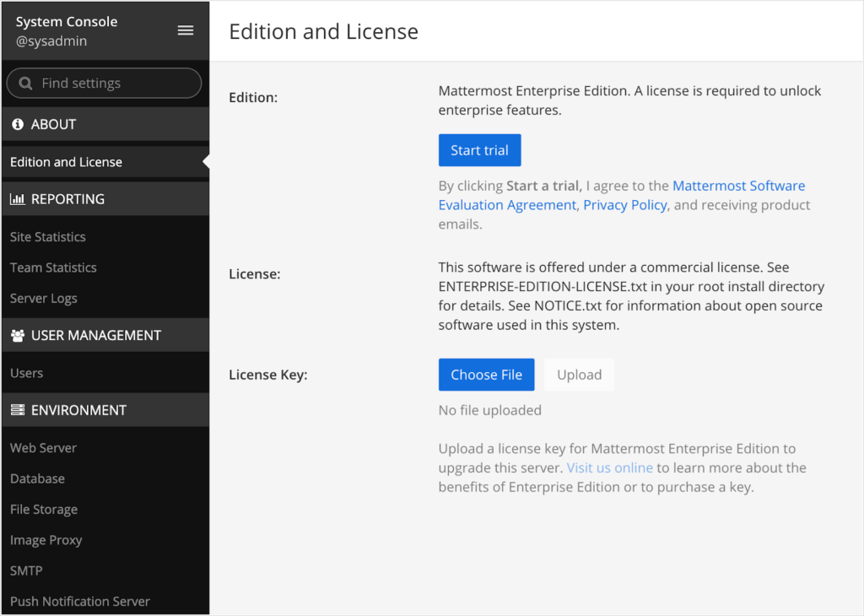
Task: Open the Mattermost Software Evaluation Agreement link
Action: 622,195
